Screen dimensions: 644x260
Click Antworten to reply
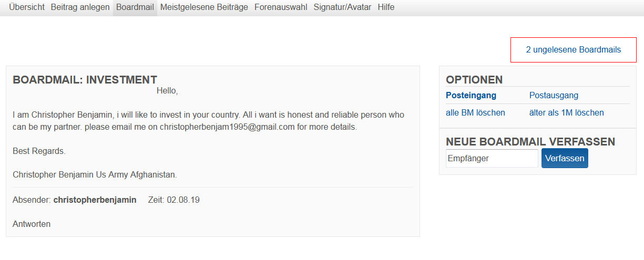click(32, 224)
